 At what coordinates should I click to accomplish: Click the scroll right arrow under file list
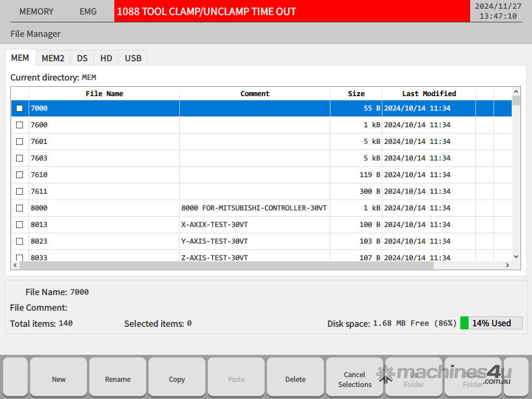point(508,265)
